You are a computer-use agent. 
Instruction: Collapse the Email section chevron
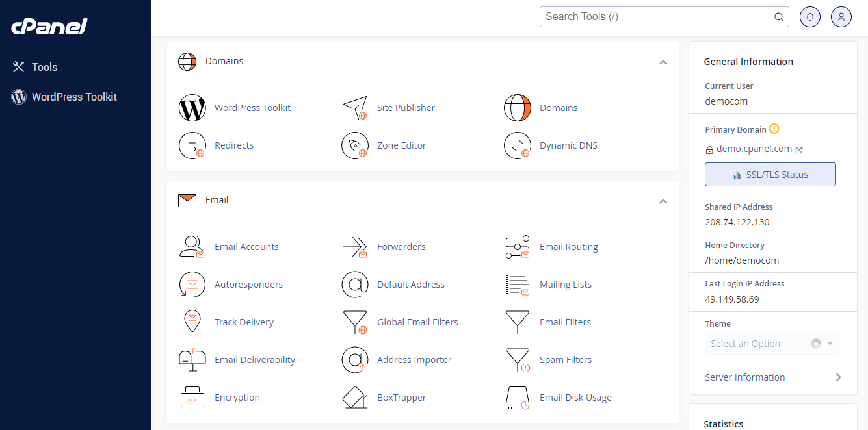(663, 201)
